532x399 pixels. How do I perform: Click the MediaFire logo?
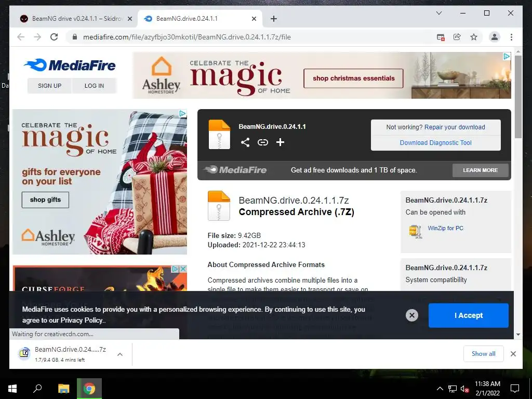point(70,65)
